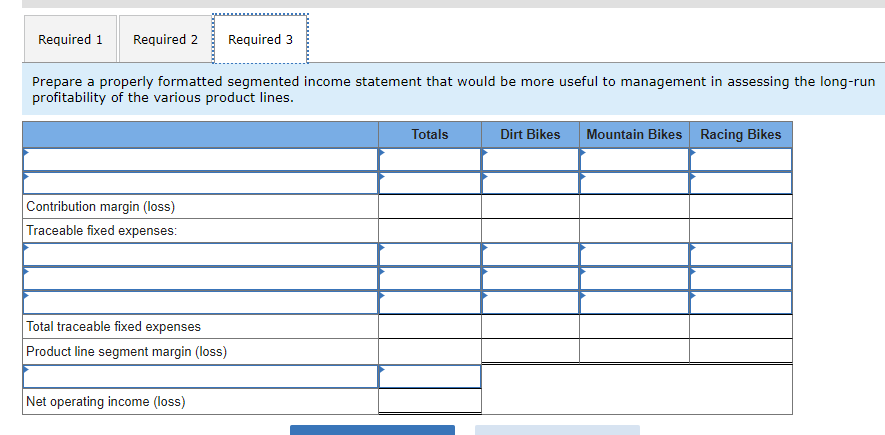Click the Totals column header

[x=430, y=135]
